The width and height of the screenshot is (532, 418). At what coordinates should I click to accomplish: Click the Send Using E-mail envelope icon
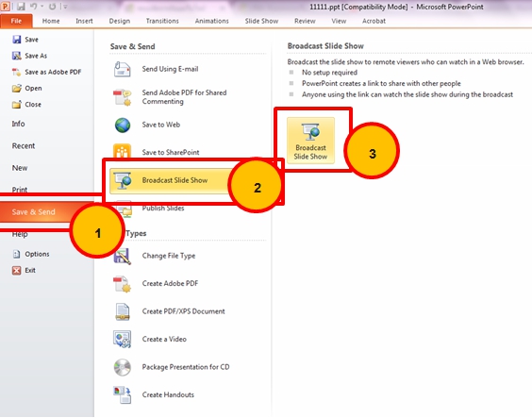(x=123, y=69)
